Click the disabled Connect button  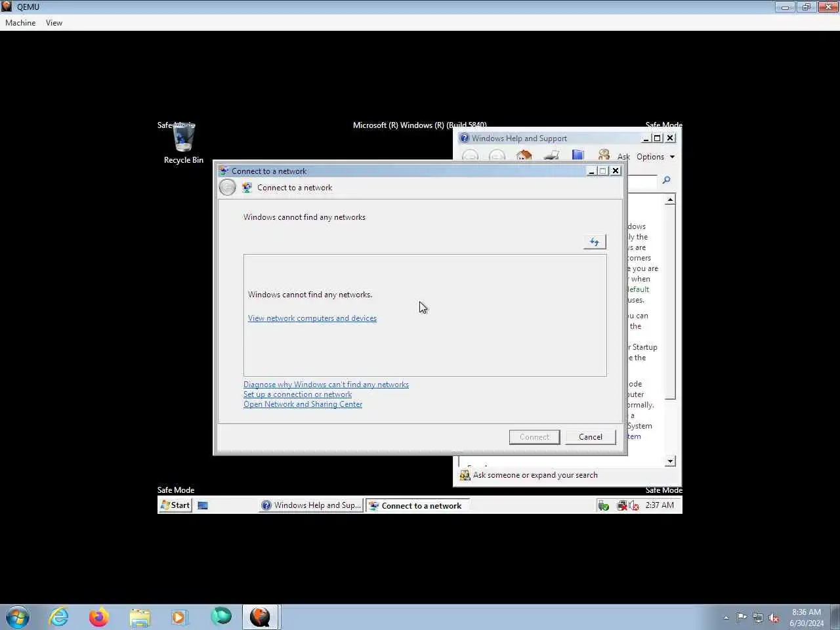point(534,437)
